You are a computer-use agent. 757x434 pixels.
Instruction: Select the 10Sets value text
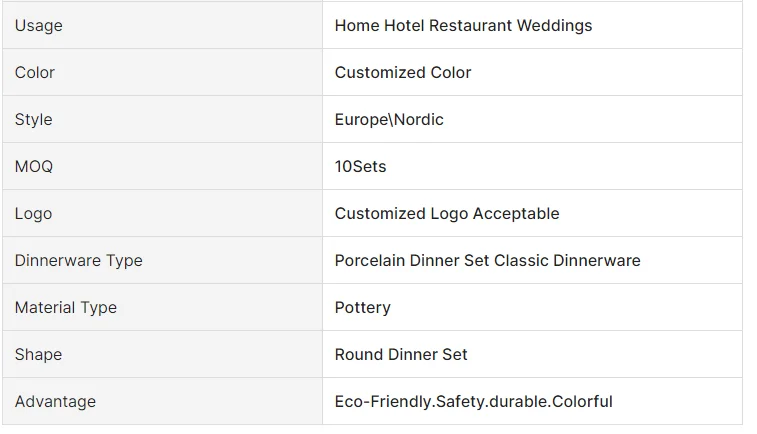click(x=360, y=167)
